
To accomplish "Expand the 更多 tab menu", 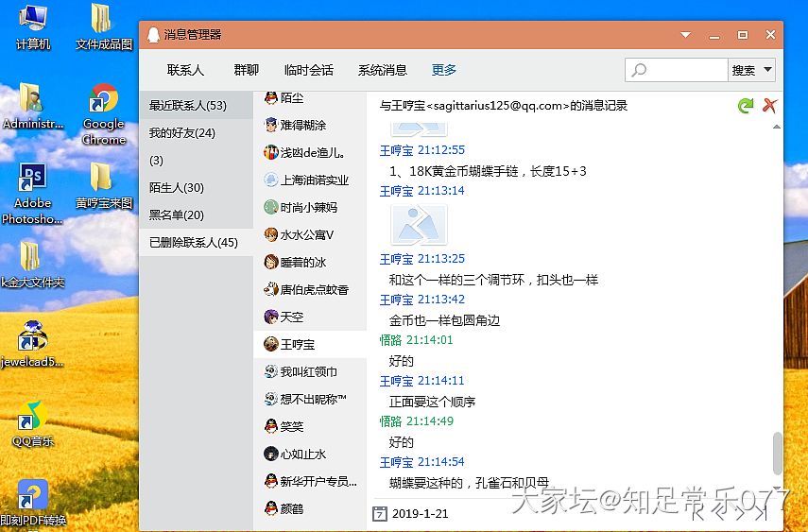I will (x=444, y=70).
